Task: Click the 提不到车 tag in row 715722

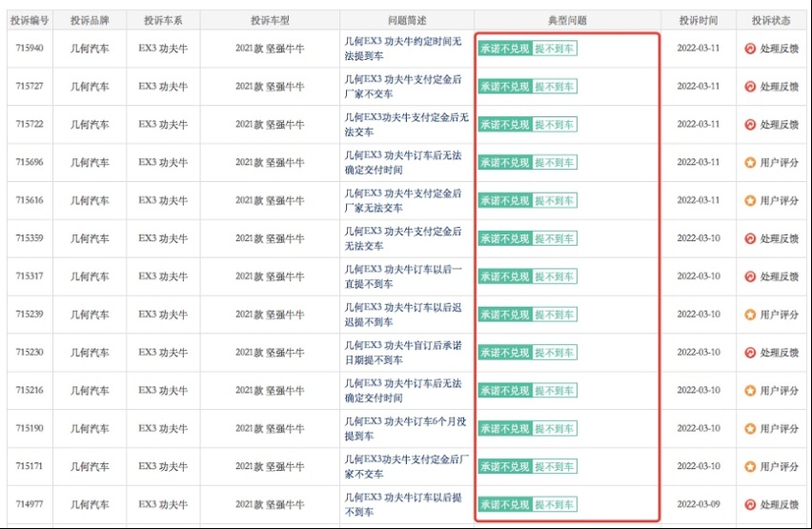Action: 555,124
